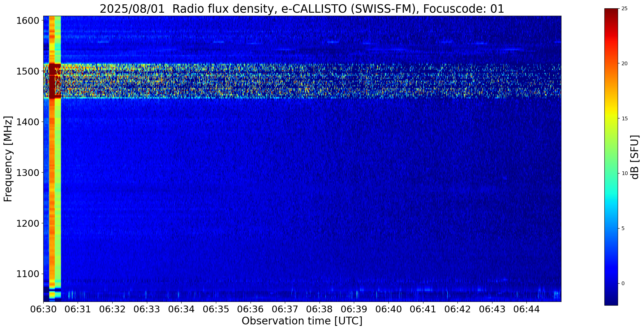Click the 06:44 time tick label
644x330 pixels.
tap(527, 309)
